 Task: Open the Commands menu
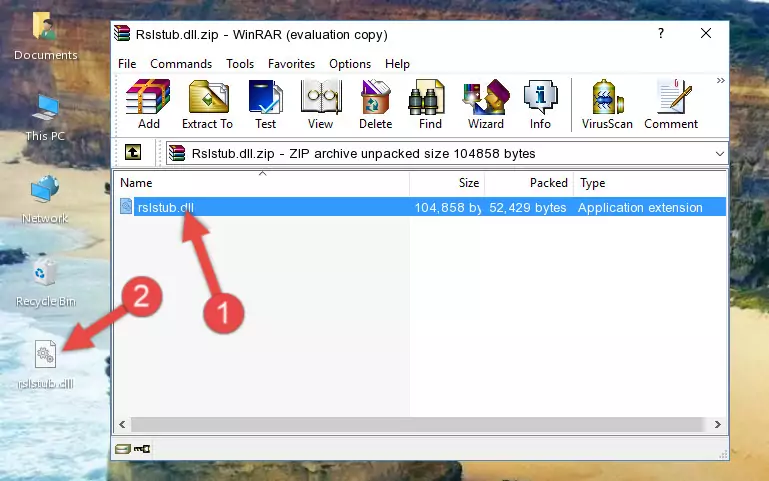tap(181, 64)
